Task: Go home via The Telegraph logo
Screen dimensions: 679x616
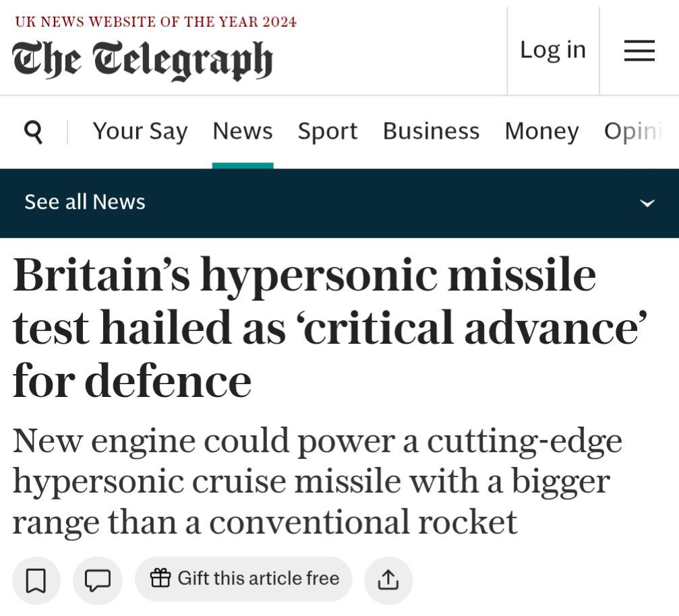Action: pos(142,60)
